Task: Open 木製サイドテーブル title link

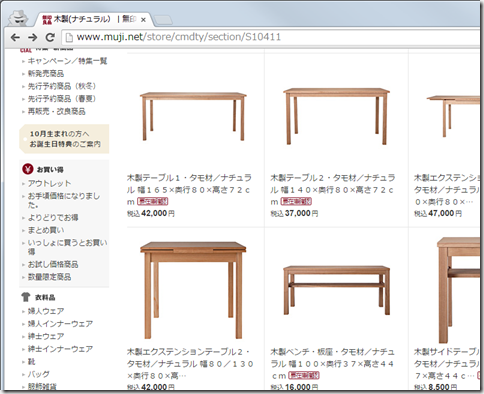Action: click(x=447, y=364)
